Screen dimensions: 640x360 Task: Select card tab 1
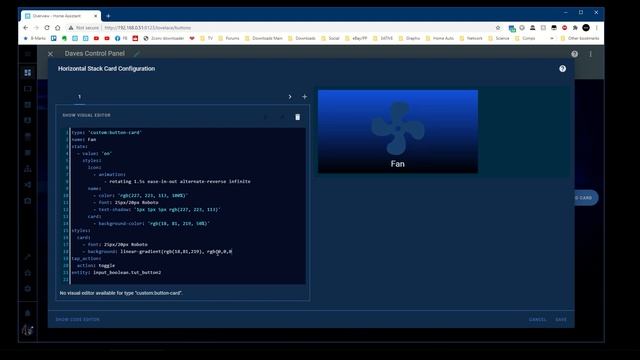tap(80, 97)
